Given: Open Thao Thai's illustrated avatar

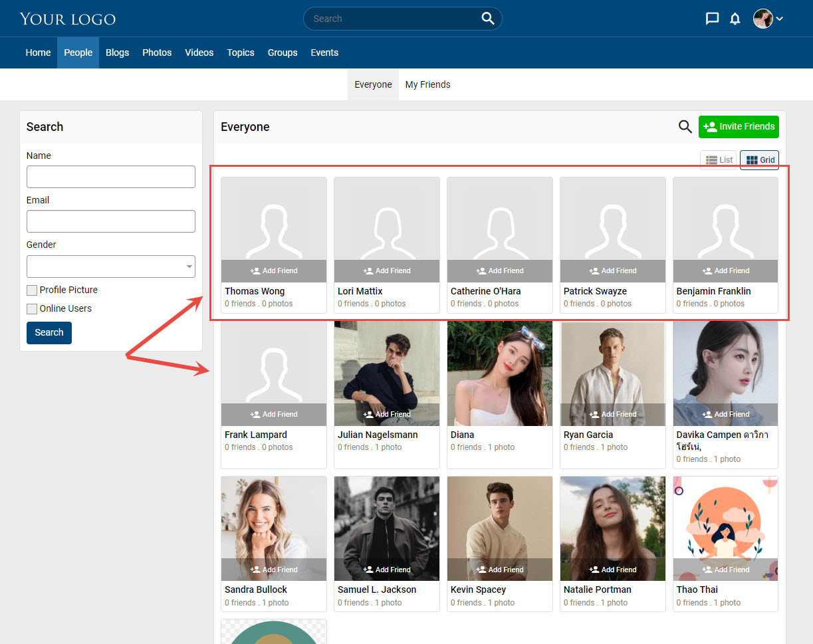Looking at the screenshot, I should tap(726, 529).
